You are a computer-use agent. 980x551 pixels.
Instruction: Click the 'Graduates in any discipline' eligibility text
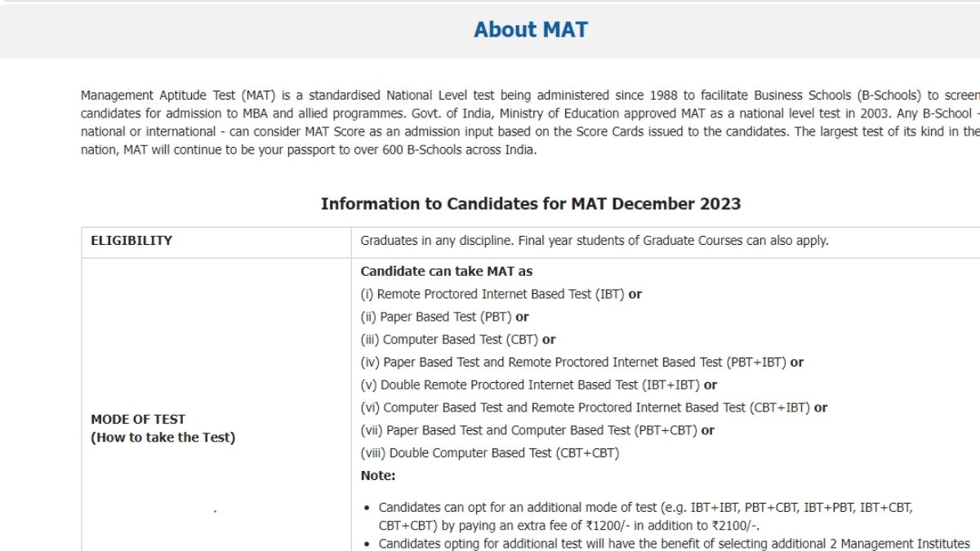[595, 241]
